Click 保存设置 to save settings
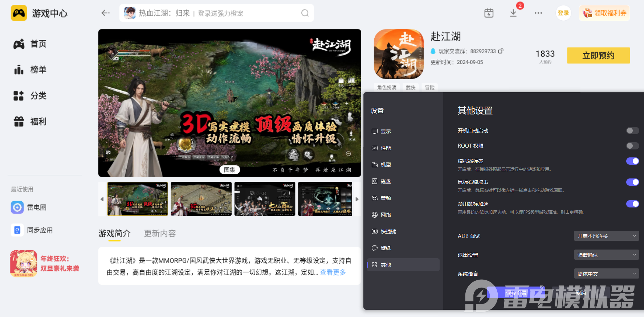The height and width of the screenshot is (317, 644). coord(516,292)
